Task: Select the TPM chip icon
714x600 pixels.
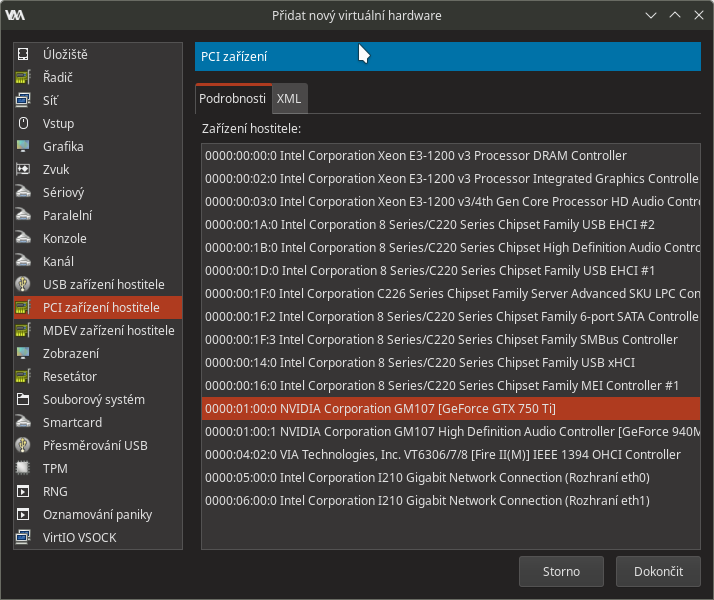Action: click(x=23, y=468)
